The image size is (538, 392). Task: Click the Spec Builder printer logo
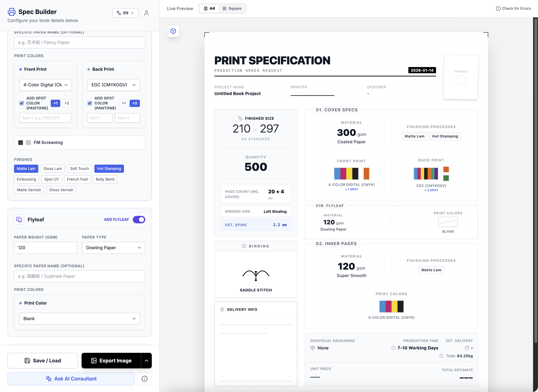12,12
